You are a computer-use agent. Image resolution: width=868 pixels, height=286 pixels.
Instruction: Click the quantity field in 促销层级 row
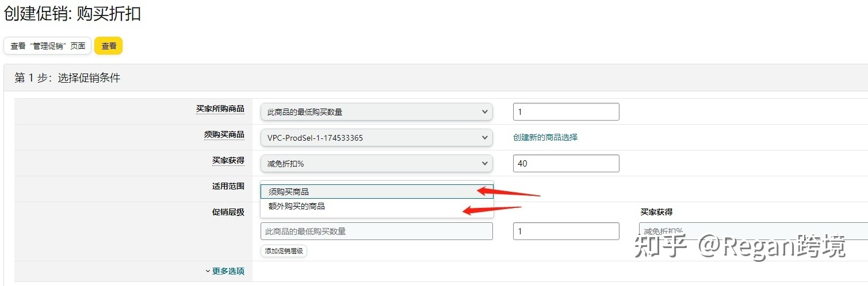pyautogui.click(x=566, y=231)
